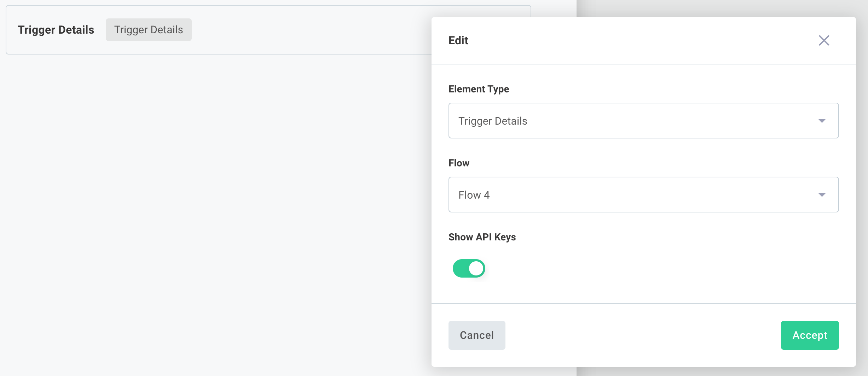Image resolution: width=868 pixels, height=376 pixels.
Task: Select the Trigger Details chip
Action: click(x=148, y=30)
